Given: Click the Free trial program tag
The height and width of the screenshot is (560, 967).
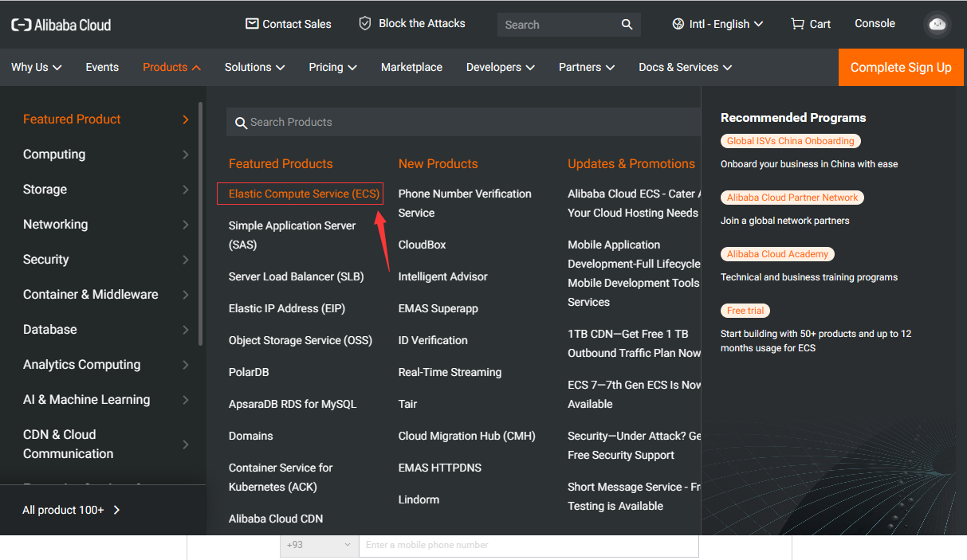Looking at the screenshot, I should click(745, 311).
